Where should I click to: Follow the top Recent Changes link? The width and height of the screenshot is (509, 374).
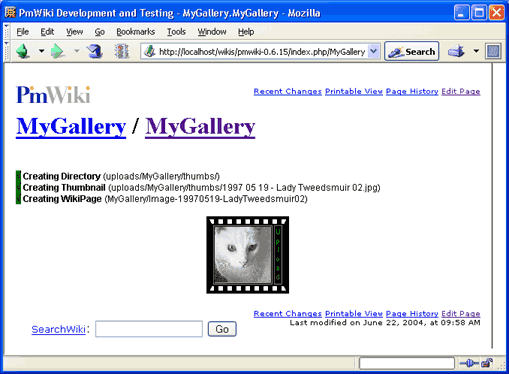[287, 91]
